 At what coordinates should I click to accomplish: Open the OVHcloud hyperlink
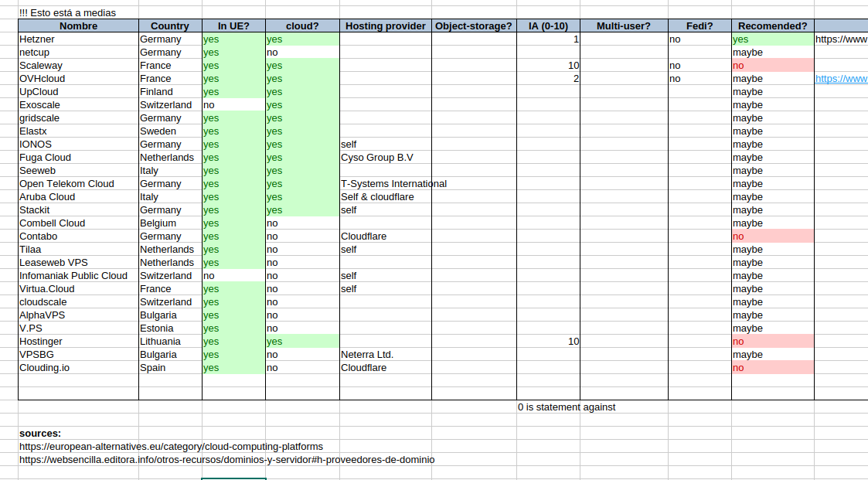(x=841, y=79)
